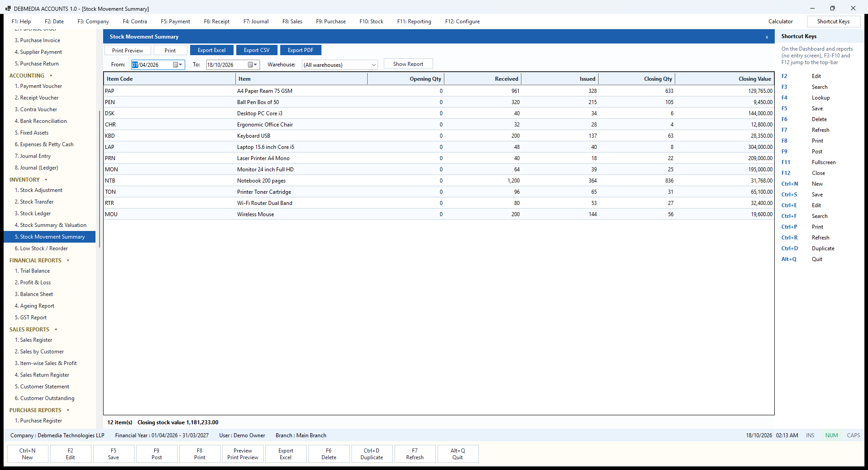Click the DEBMEDIA ACCOUNTS app icon
This screenshot has height=470, width=868.
point(8,9)
